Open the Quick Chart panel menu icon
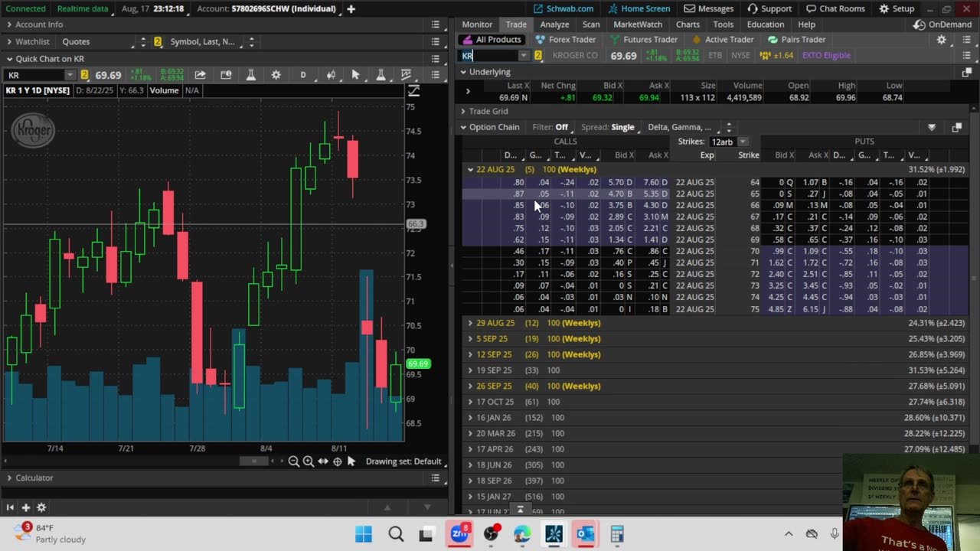This screenshot has height=551, width=980. point(435,59)
